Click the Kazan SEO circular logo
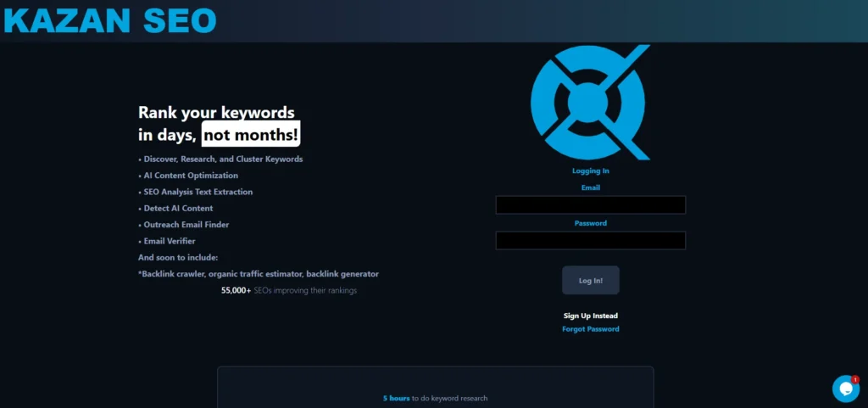This screenshot has height=408, width=868. point(590,103)
